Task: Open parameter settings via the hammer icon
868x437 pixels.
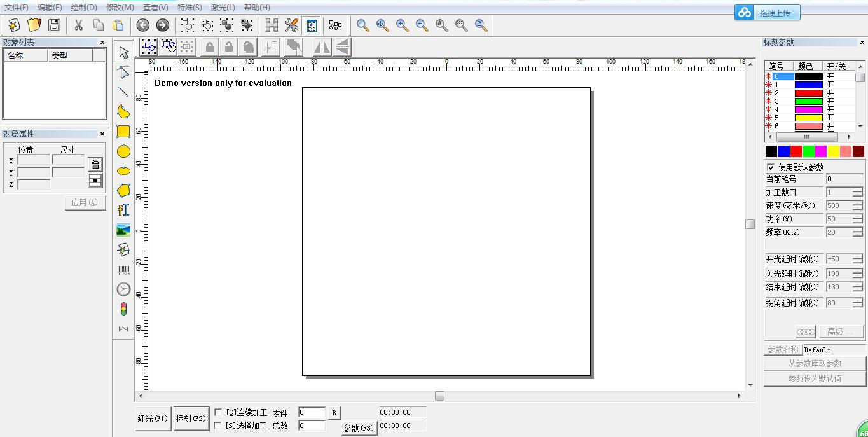Action: [x=291, y=25]
